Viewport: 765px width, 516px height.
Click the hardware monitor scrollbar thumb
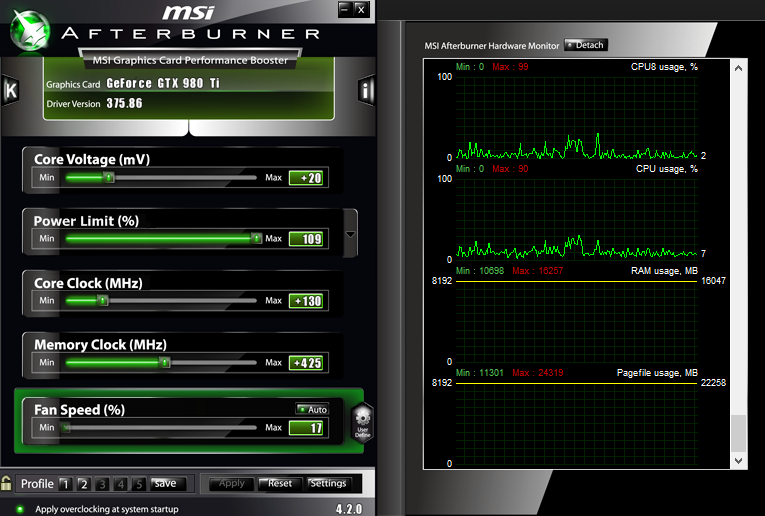tap(738, 434)
